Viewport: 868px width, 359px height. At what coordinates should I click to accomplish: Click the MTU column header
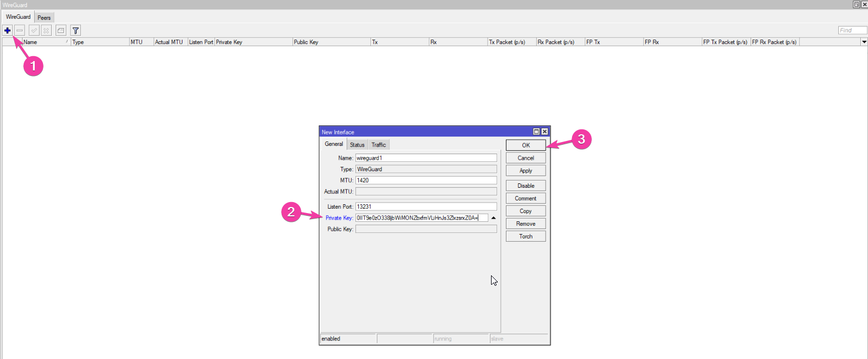click(x=141, y=42)
